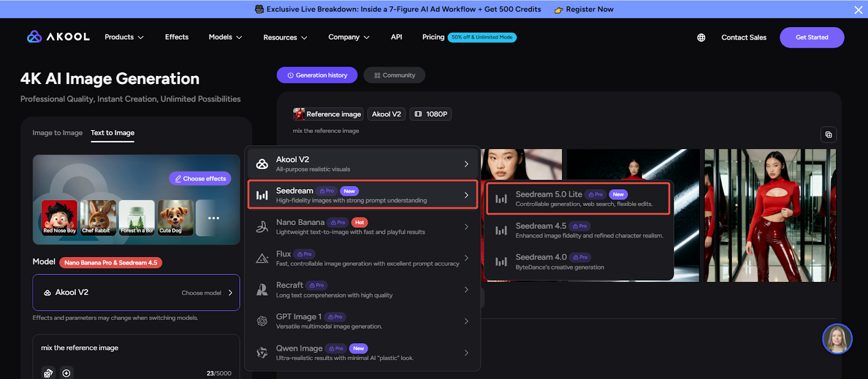868x379 pixels.
Task: Select Seedream 4.5 model
Action: [579, 230]
